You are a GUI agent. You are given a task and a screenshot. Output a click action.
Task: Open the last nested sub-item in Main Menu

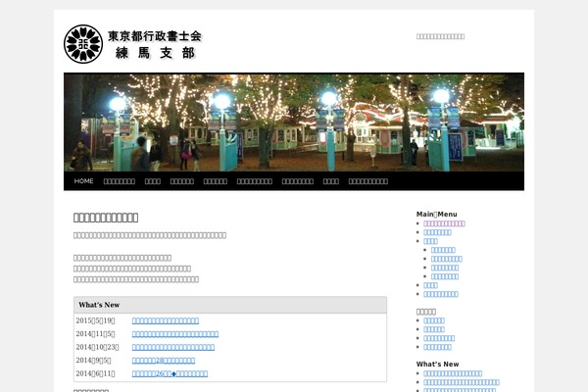tap(444, 276)
